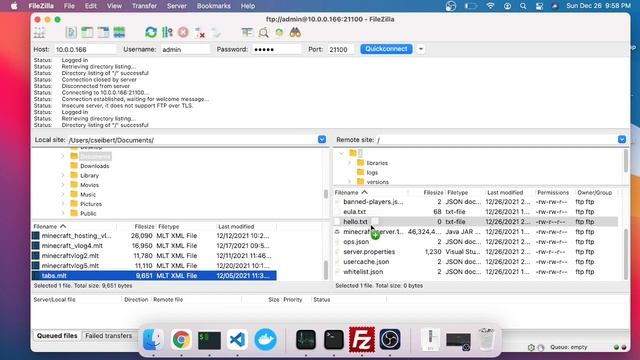This screenshot has height=360, width=640.
Task: Open the Site Manager toolbar icon
Action: tap(40, 32)
